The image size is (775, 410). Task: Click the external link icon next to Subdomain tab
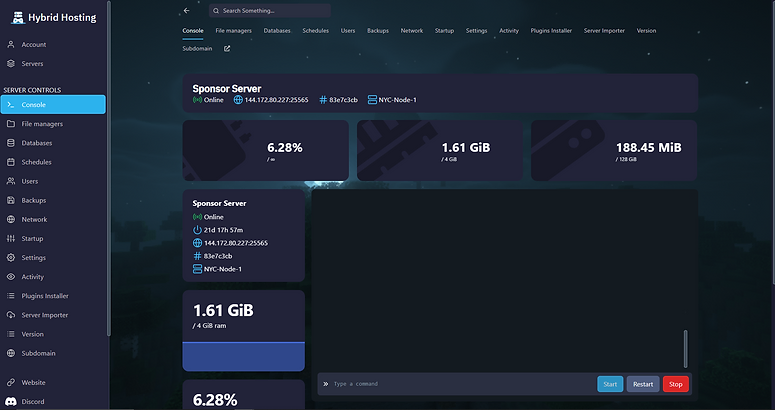[x=227, y=49]
